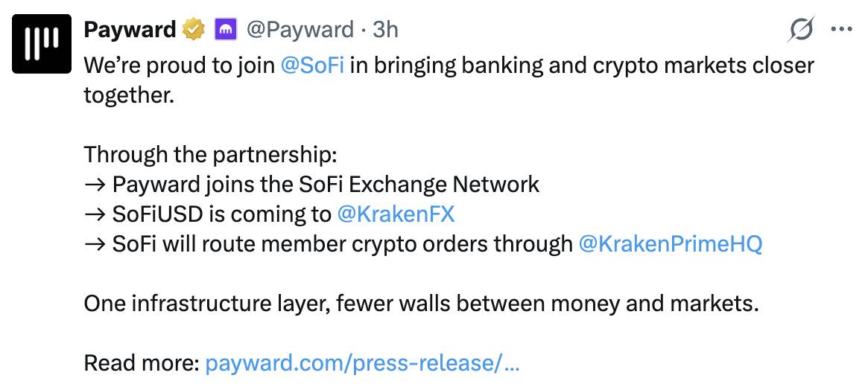Click the "We're proud to join" opening text
The image size is (868, 390).
[180, 65]
